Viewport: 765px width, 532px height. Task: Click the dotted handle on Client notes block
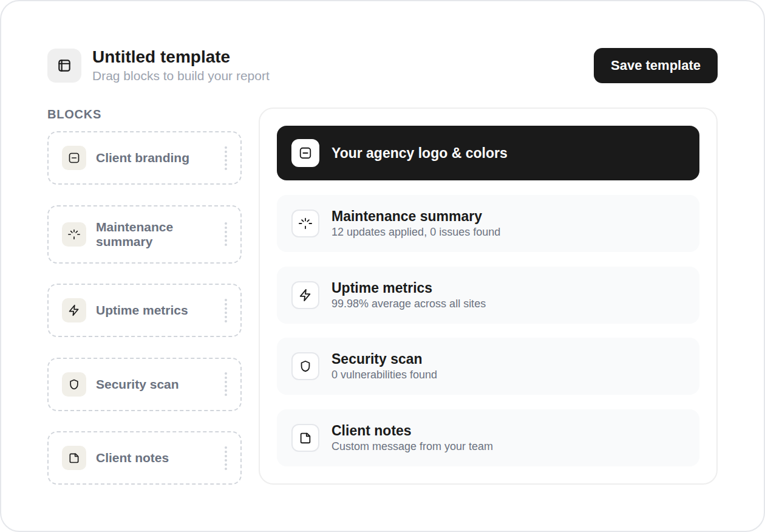pos(226,458)
